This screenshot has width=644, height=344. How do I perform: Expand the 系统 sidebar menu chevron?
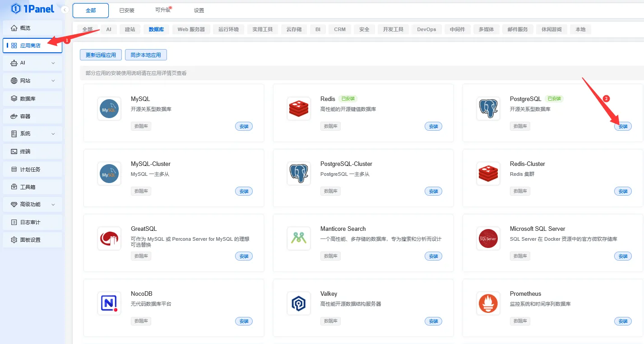[x=53, y=134]
